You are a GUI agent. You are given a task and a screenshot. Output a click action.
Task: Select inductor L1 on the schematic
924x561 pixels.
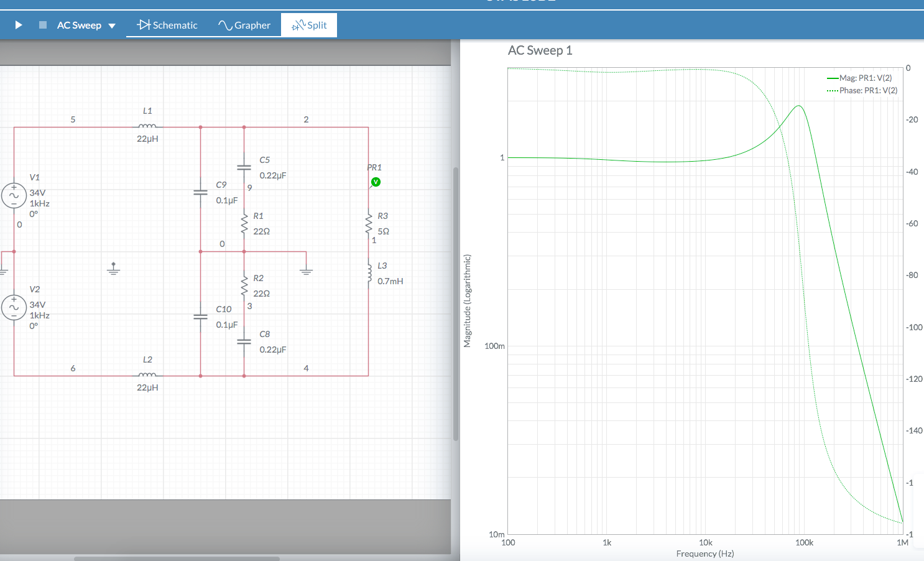click(x=147, y=126)
